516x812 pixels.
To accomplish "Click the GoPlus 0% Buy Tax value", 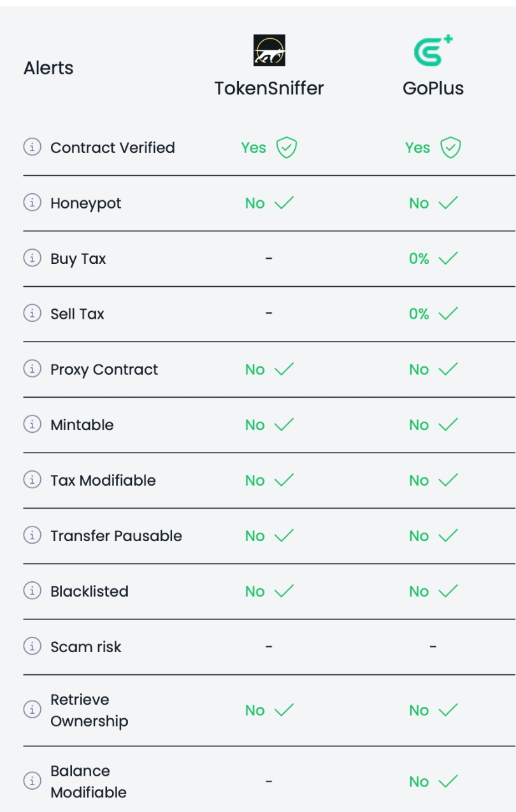I will coord(419,259).
